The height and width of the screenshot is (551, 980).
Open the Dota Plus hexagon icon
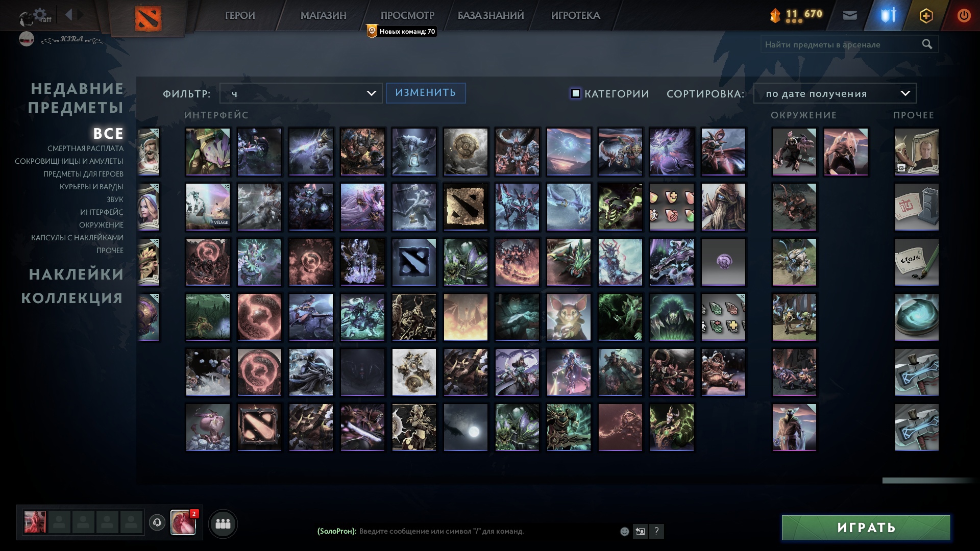coord(926,16)
